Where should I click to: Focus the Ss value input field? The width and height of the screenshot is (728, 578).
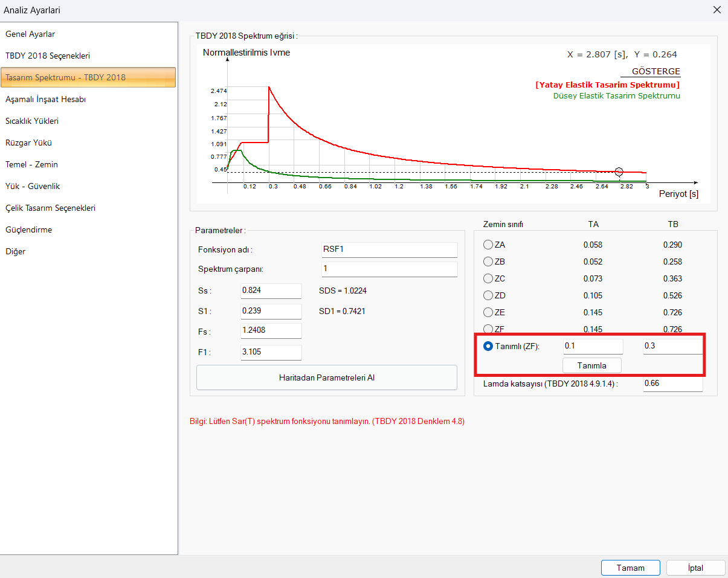coord(271,291)
